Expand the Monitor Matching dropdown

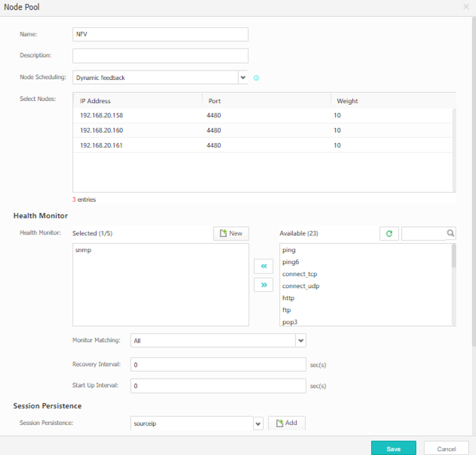(301, 340)
